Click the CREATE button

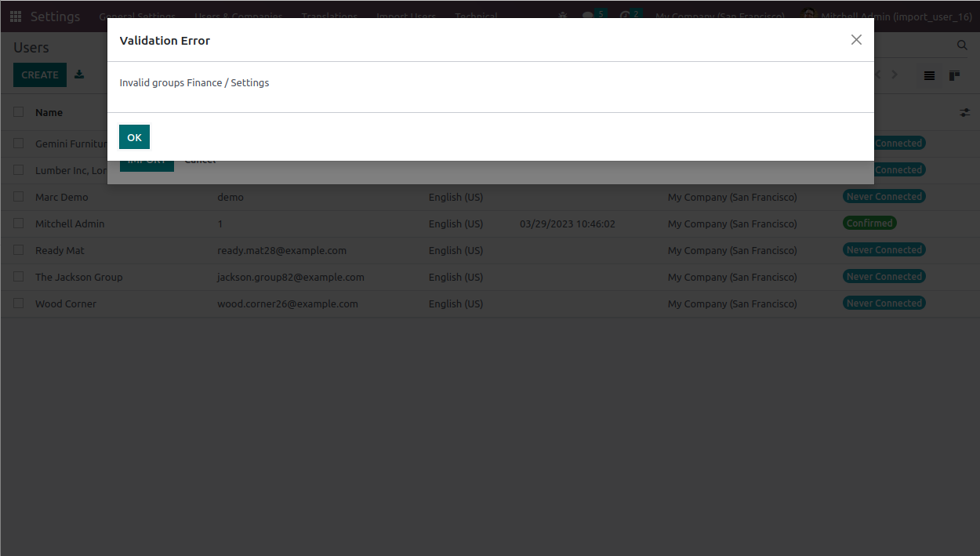click(40, 75)
